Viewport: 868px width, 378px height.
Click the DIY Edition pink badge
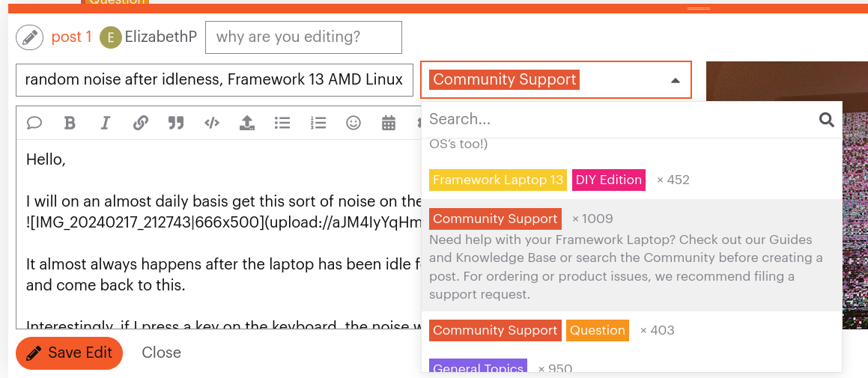(x=608, y=180)
